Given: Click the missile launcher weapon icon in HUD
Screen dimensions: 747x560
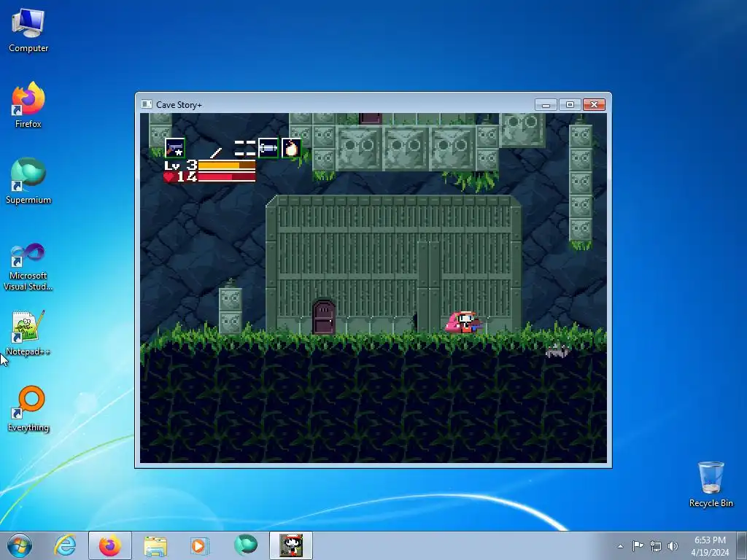Looking at the screenshot, I should pos(268,147).
